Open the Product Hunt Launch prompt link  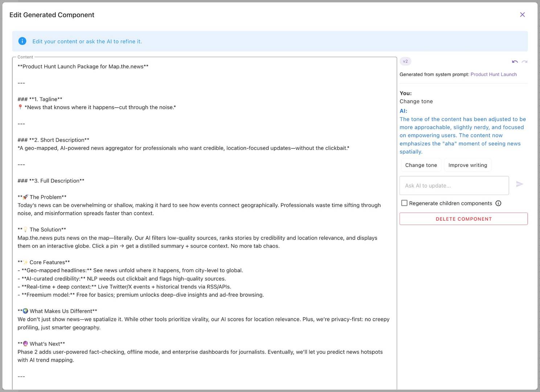tap(493, 74)
